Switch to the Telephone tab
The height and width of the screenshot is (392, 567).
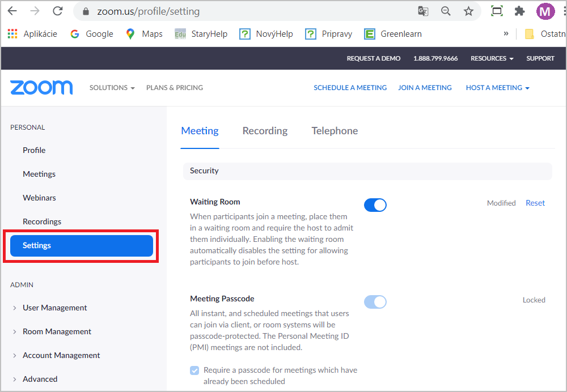[335, 131]
